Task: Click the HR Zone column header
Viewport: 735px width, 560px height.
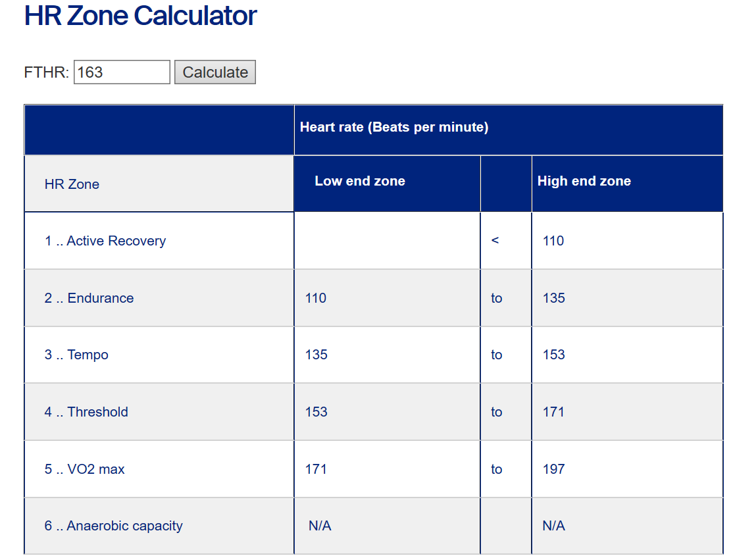Action: (72, 184)
